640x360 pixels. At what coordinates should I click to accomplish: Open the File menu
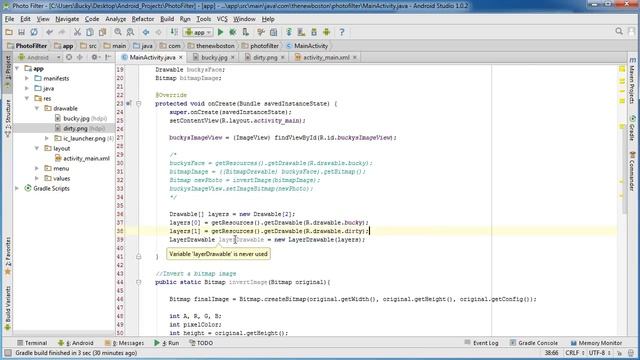[x=9, y=19]
